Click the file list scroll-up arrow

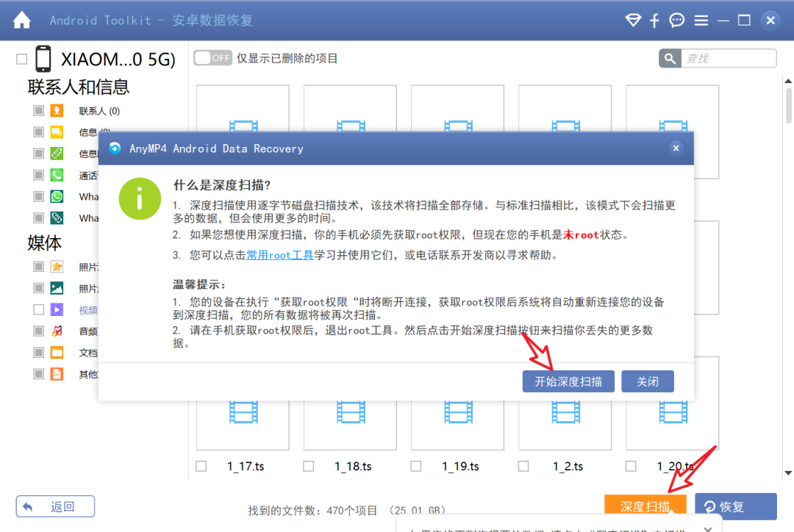click(x=788, y=81)
